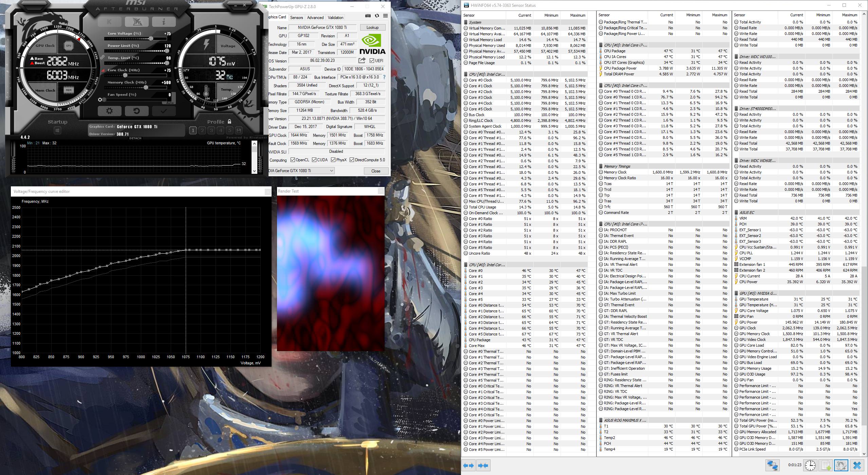Screen dimensions: 868x475
Task: Open Kombustor with the Afterburner K button
Action: point(109,21)
